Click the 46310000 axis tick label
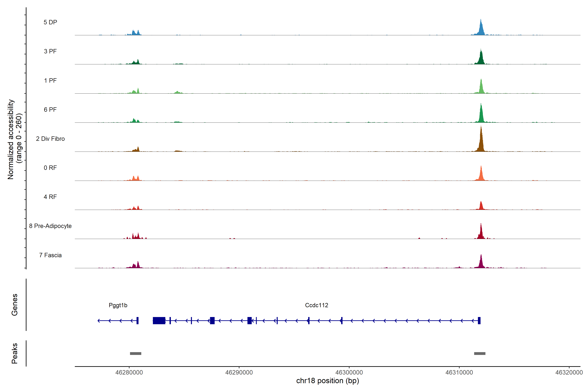Image resolution: width=588 pixels, height=392 pixels. [459, 373]
